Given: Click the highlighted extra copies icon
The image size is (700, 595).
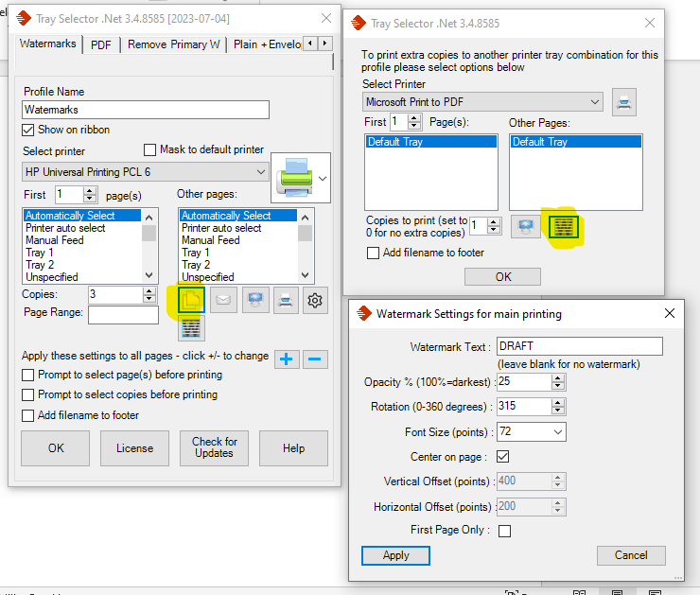Looking at the screenshot, I should click(191, 301).
